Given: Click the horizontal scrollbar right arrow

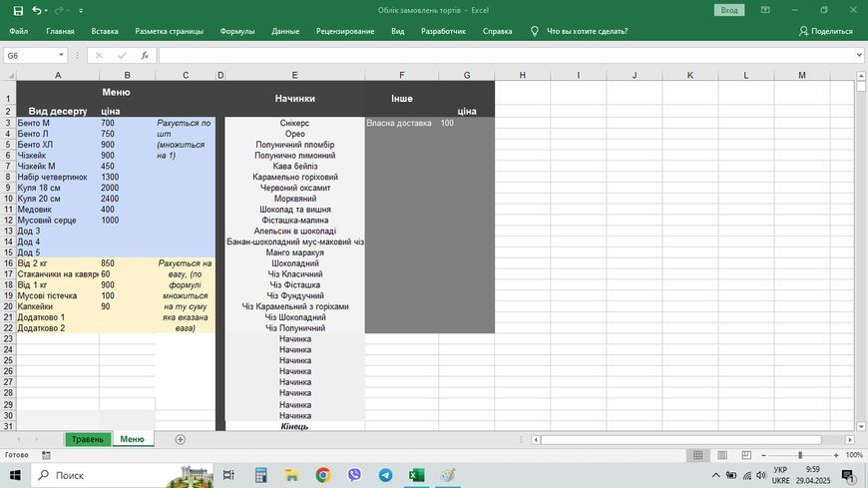Looking at the screenshot, I should pos(850,440).
